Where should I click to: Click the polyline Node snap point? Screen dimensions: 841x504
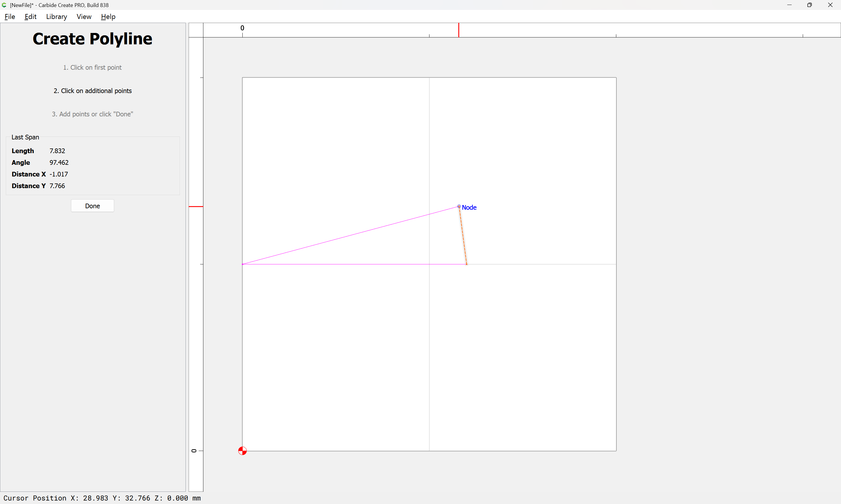(x=459, y=206)
